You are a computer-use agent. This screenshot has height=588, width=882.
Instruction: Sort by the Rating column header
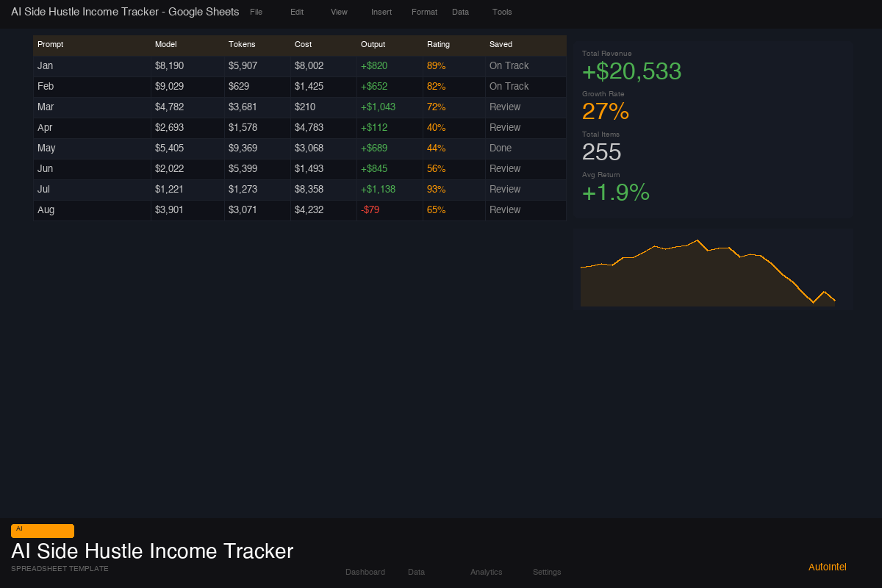(438, 44)
